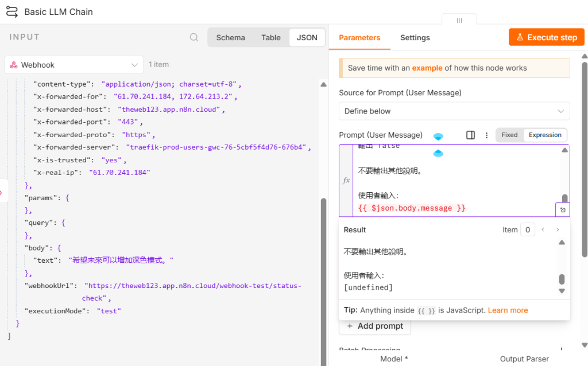Click the "executionMode" key in the JSON
588x366 pixels.
[57, 311]
